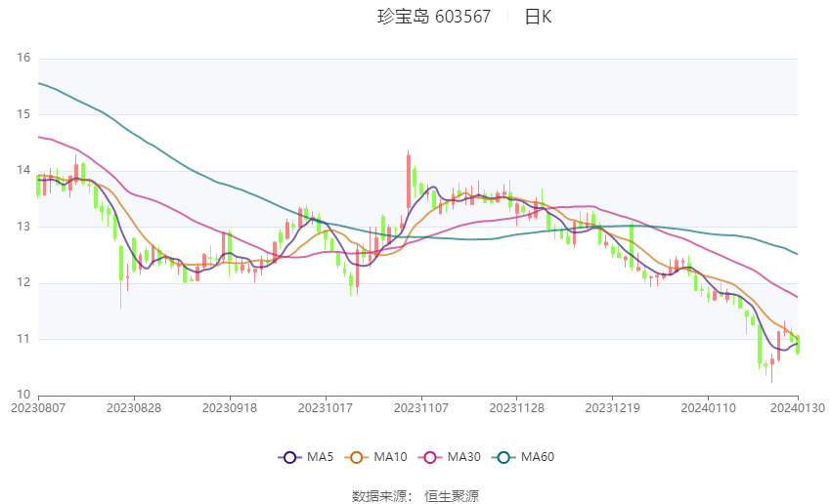Click the y-axis value 14
Viewport: 831px width, 504px height.
pos(23,170)
